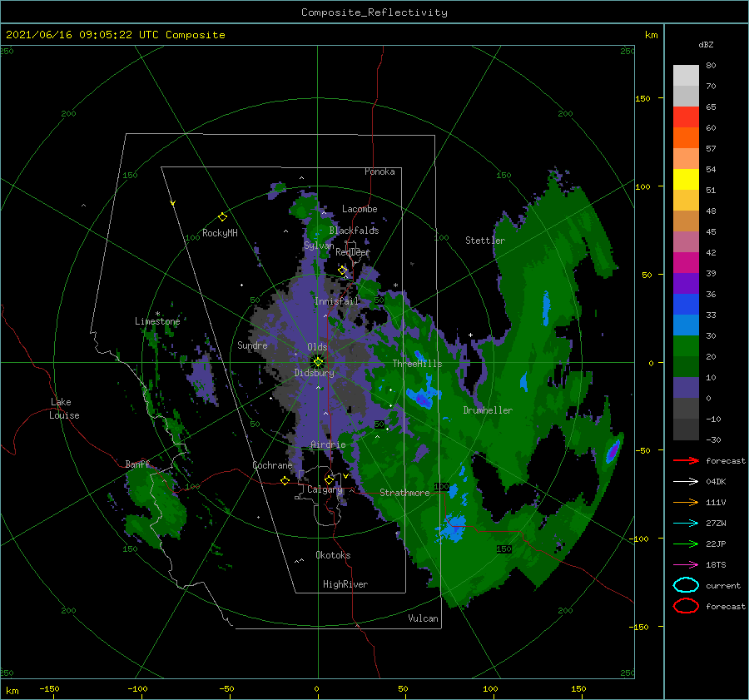This screenshot has width=749, height=700.
Task: Click yellow diamond marker below Cochrane
Action: (285, 480)
